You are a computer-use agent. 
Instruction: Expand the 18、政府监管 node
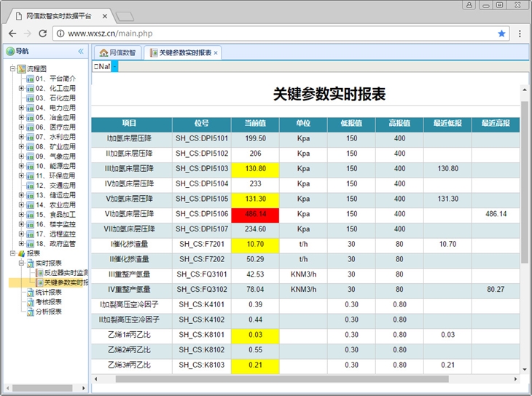pyautogui.click(x=21, y=244)
